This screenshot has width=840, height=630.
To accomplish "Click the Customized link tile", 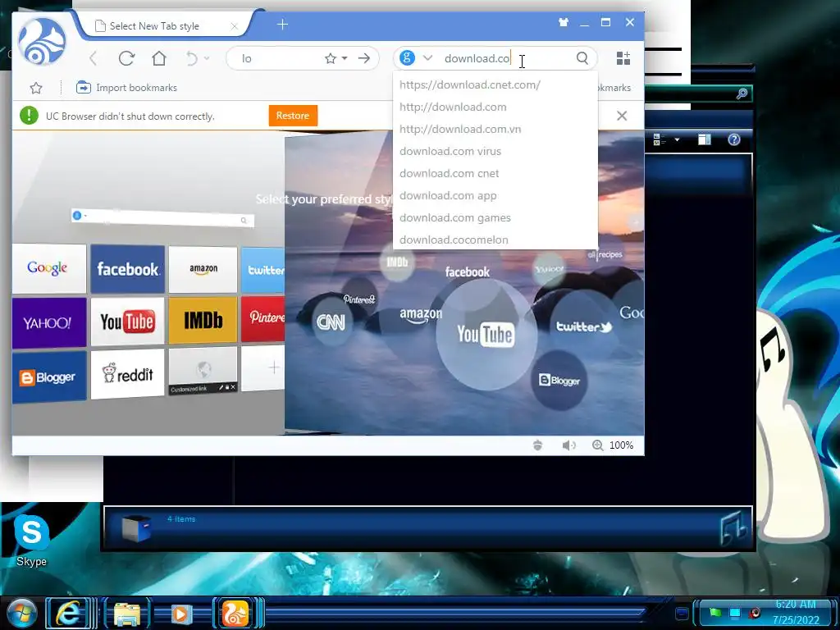I will click(203, 371).
